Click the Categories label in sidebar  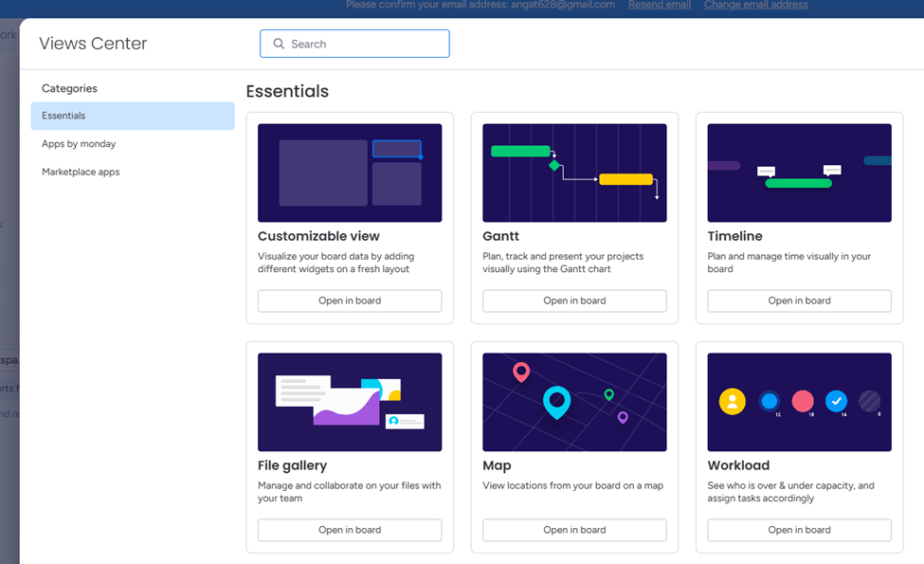[x=69, y=88]
